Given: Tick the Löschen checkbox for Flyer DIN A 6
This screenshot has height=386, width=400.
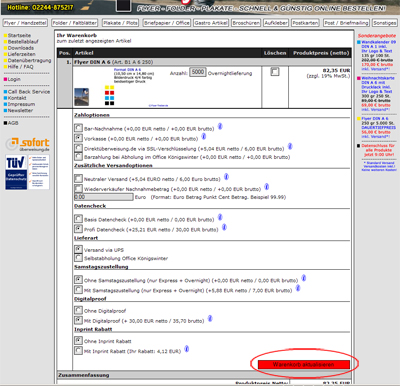Looking at the screenshot, I should pyautogui.click(x=275, y=72).
